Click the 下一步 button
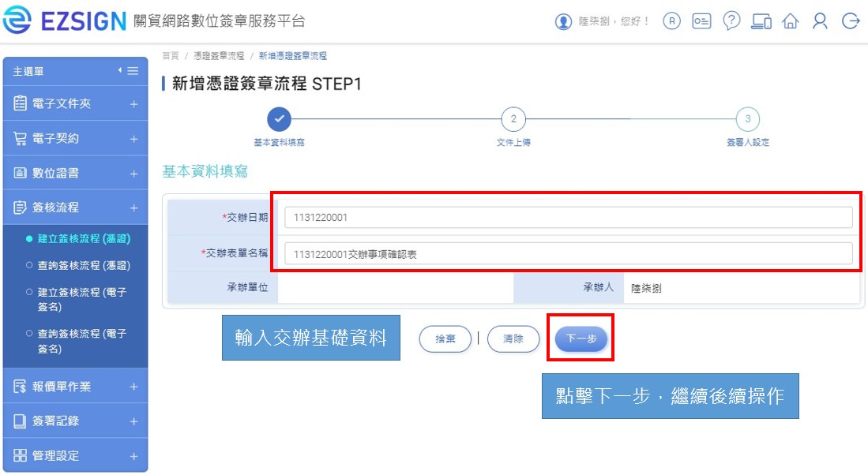This screenshot has width=868, height=475. point(581,338)
